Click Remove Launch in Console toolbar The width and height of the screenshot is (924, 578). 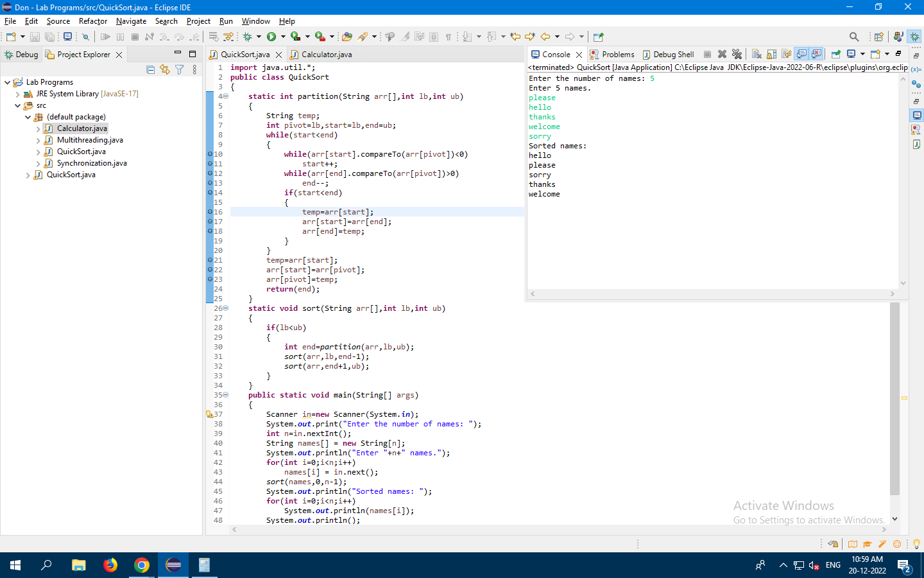click(722, 54)
